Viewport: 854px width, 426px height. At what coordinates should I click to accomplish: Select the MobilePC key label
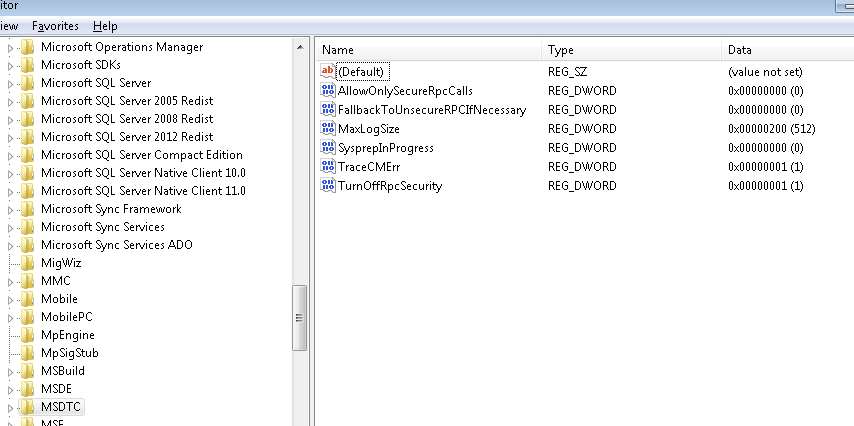[66, 317]
